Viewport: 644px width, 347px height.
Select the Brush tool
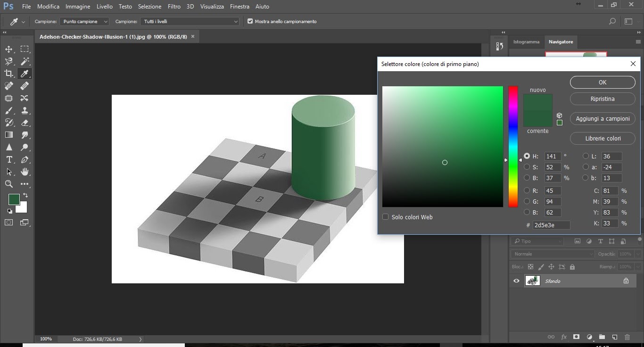point(9,110)
